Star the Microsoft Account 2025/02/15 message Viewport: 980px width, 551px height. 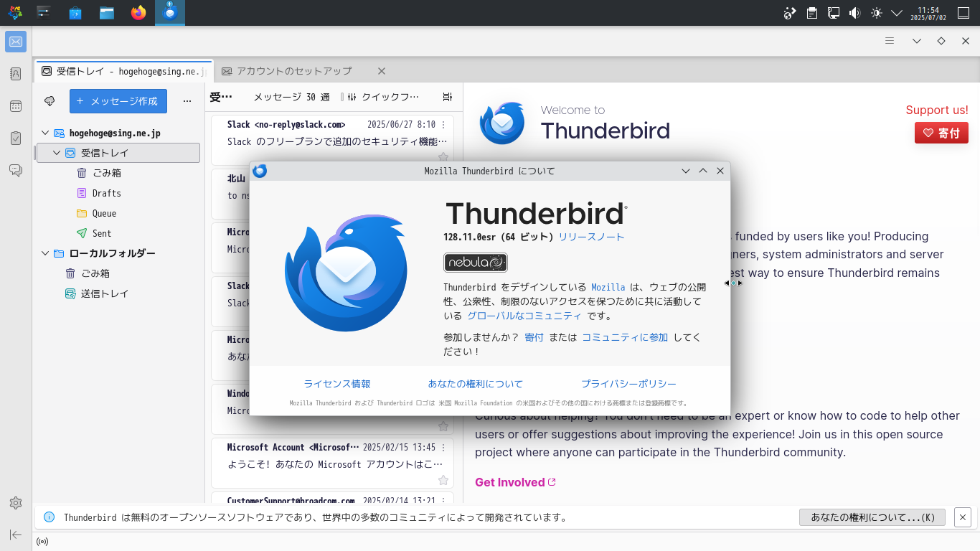tap(443, 480)
